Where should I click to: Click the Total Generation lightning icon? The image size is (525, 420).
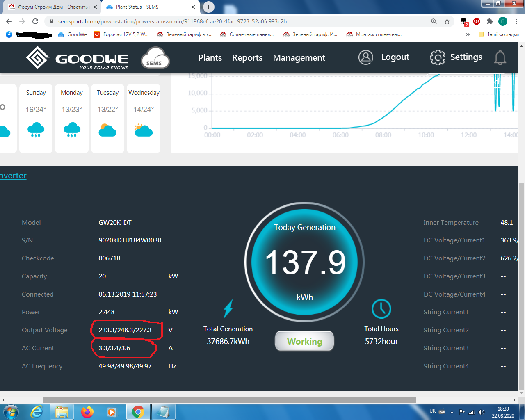tap(228, 309)
